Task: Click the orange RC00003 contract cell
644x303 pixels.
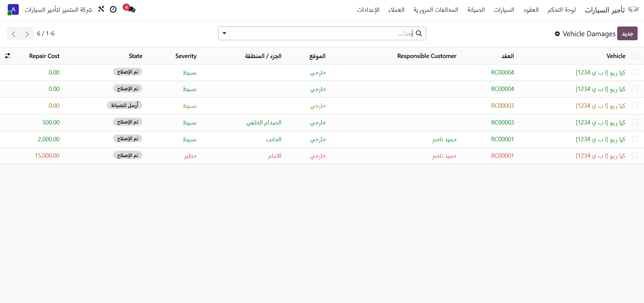Action: point(502,106)
